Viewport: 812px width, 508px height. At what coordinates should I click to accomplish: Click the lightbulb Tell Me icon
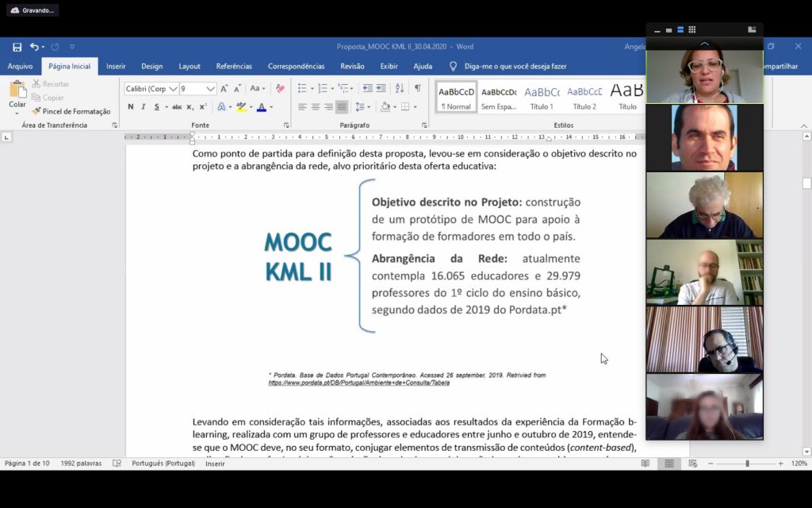[x=453, y=67]
